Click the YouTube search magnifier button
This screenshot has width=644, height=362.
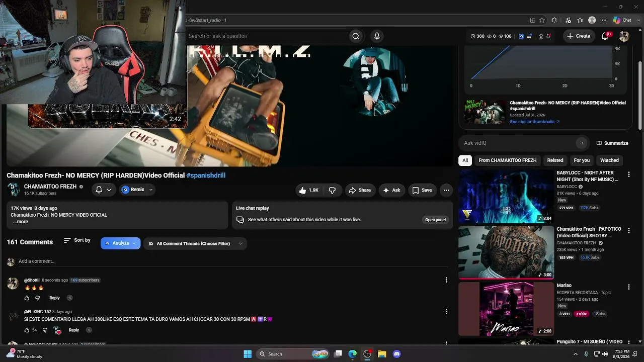(x=356, y=36)
